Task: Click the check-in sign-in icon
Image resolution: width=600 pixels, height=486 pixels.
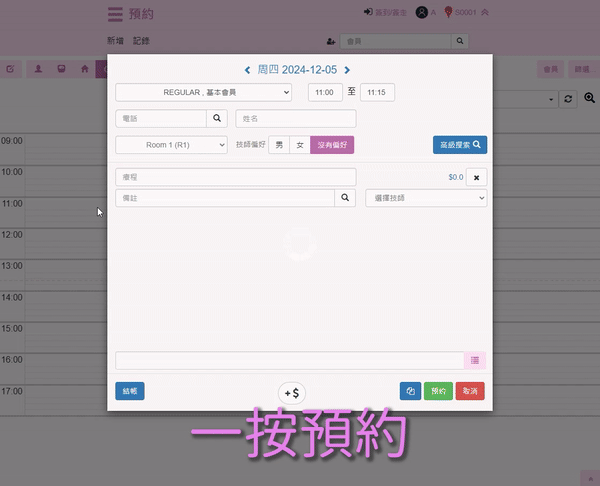Action: point(368,12)
